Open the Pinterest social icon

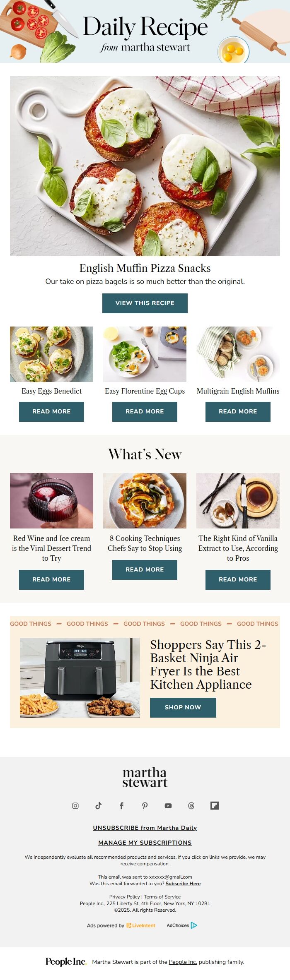[145, 805]
